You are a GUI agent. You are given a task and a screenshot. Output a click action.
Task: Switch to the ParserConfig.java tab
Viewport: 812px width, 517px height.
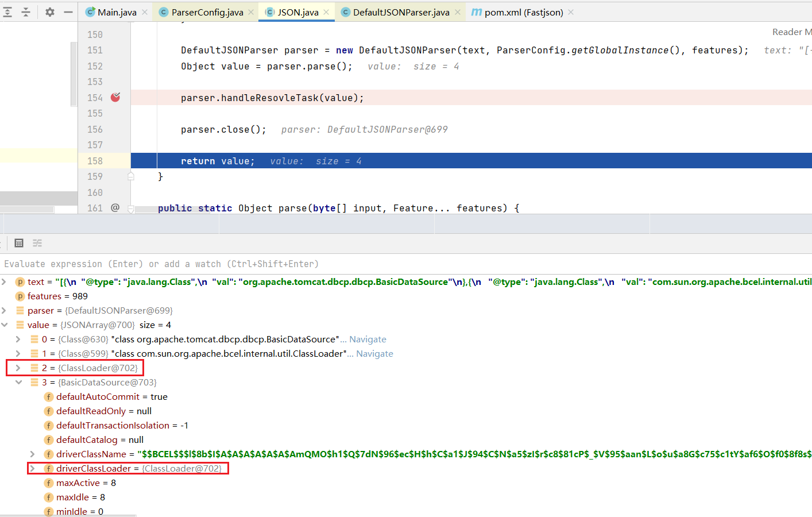[207, 12]
